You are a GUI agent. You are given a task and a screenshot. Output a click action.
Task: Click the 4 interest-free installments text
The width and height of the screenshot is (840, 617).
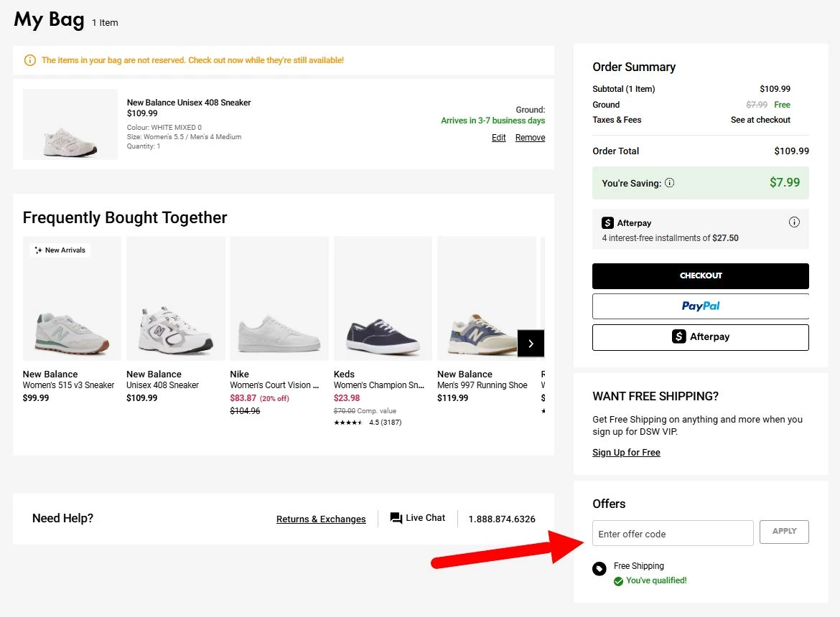coord(670,238)
